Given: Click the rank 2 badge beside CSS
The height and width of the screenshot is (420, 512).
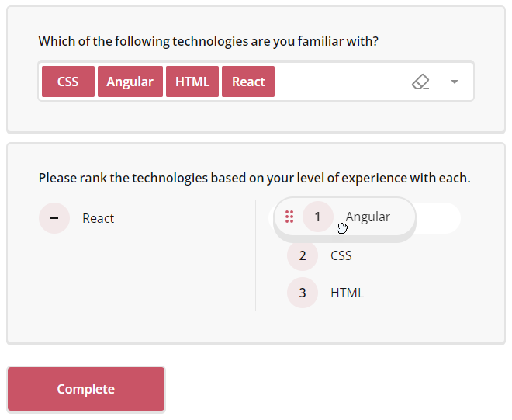Looking at the screenshot, I should coord(303,255).
